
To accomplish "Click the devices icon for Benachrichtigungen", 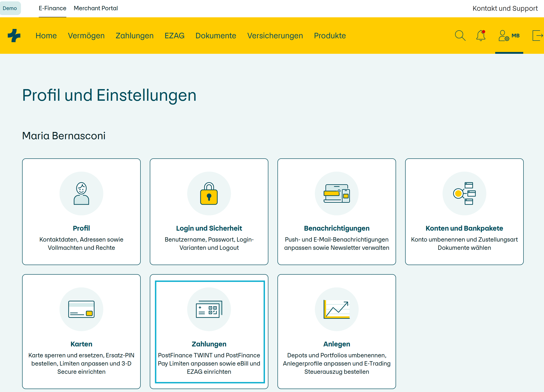I will 337,193.
